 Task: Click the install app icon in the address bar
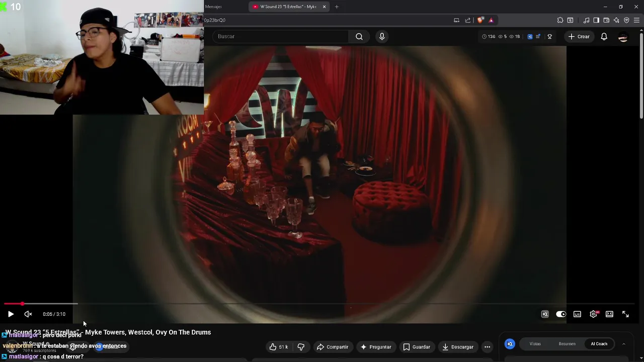[456, 20]
